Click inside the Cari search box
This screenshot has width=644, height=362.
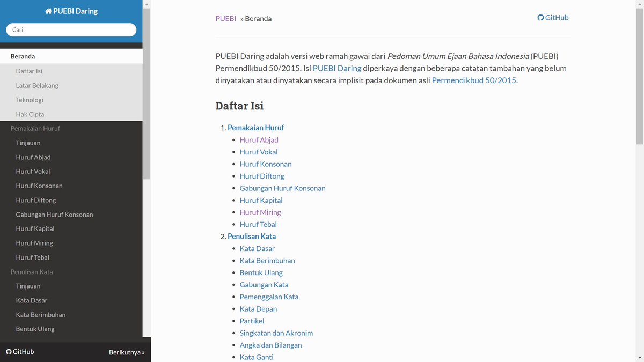pyautogui.click(x=70, y=29)
